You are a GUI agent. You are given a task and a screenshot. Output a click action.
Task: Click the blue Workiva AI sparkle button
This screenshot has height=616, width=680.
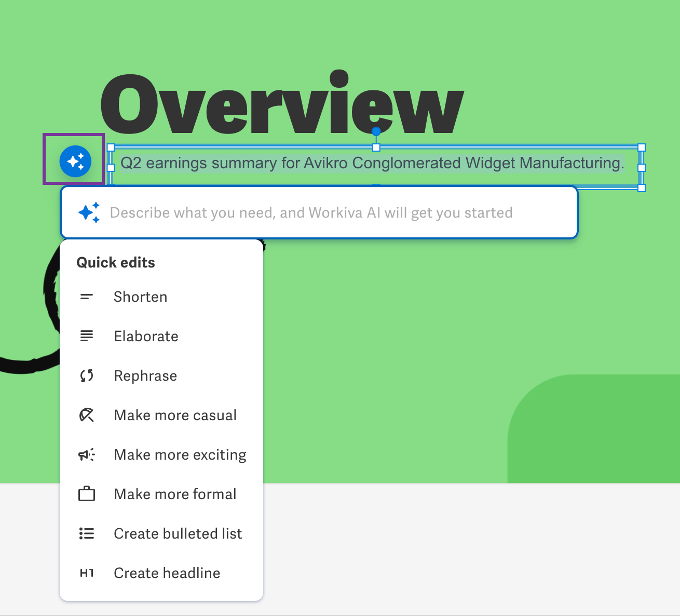[x=75, y=161]
